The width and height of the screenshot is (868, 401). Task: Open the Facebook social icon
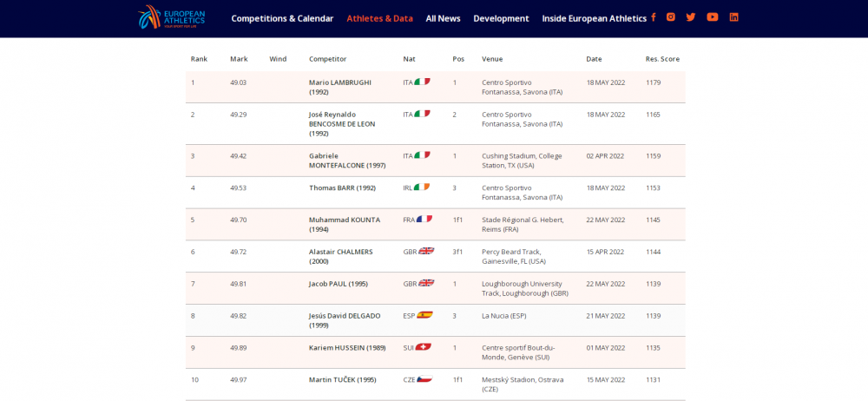click(x=653, y=17)
